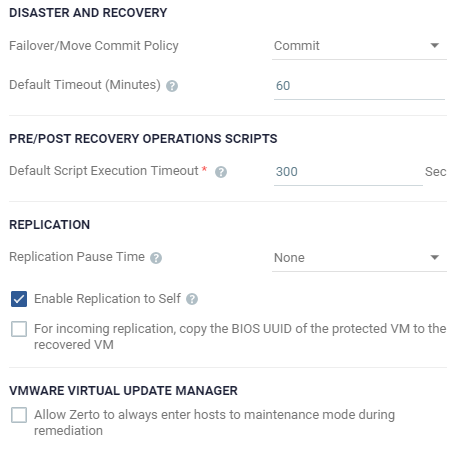
Task: Check Allow Zerto maintenance mode during remediation
Action: pyautogui.click(x=19, y=415)
